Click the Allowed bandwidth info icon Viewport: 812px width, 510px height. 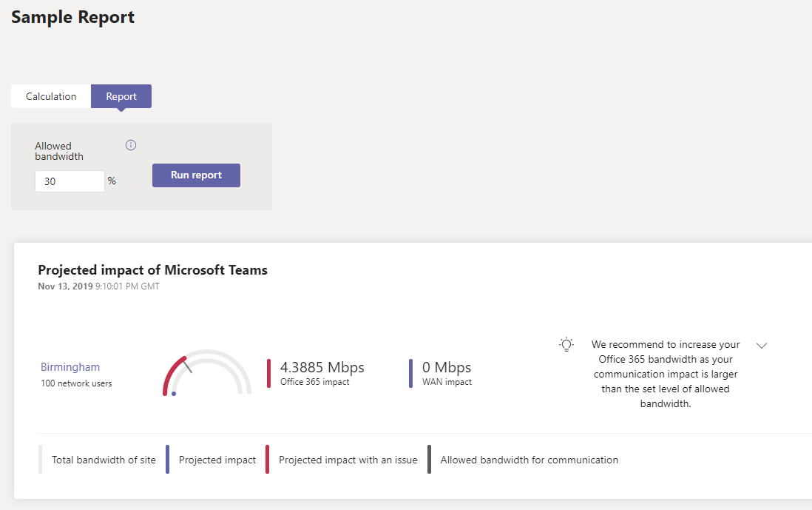[131, 145]
